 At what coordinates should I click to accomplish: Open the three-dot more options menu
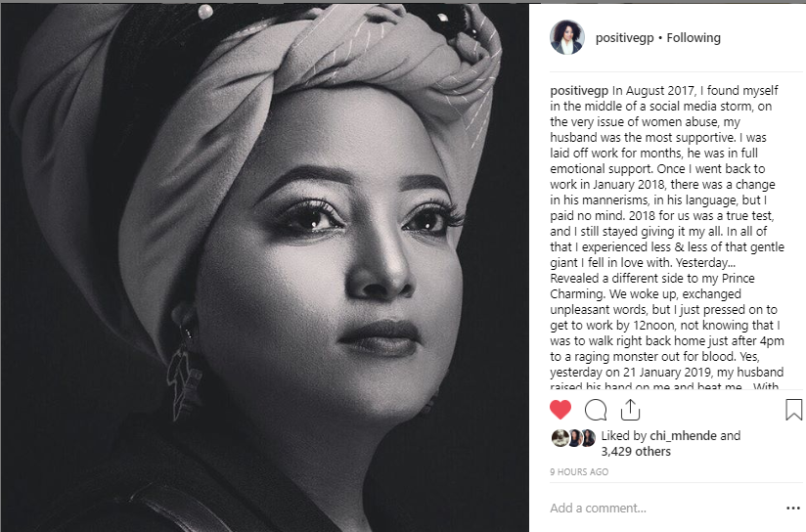pos(793,509)
